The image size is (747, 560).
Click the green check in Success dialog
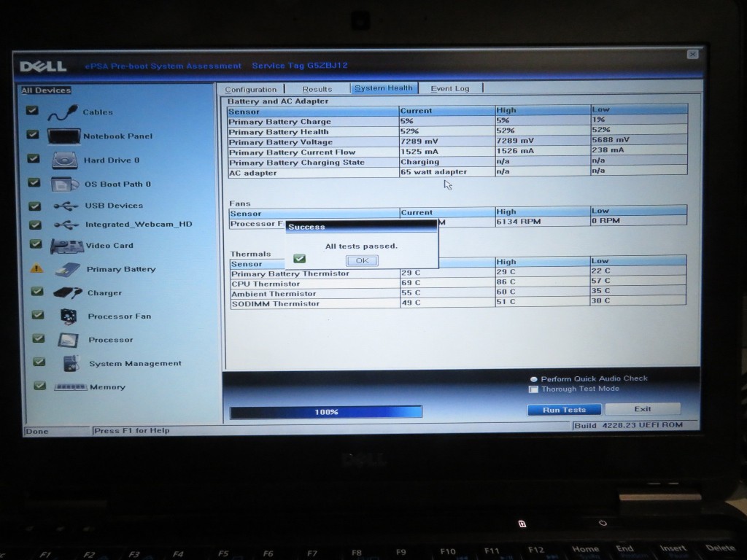pos(300,259)
